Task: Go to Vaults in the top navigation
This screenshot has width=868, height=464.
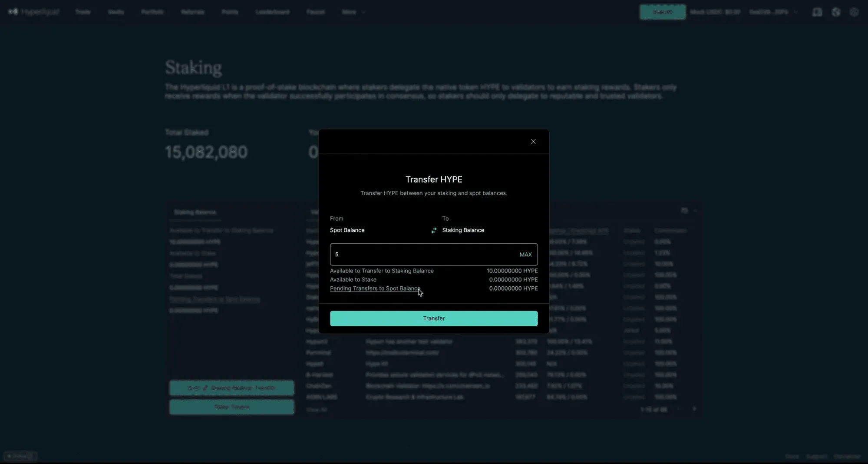Action: 116,12
